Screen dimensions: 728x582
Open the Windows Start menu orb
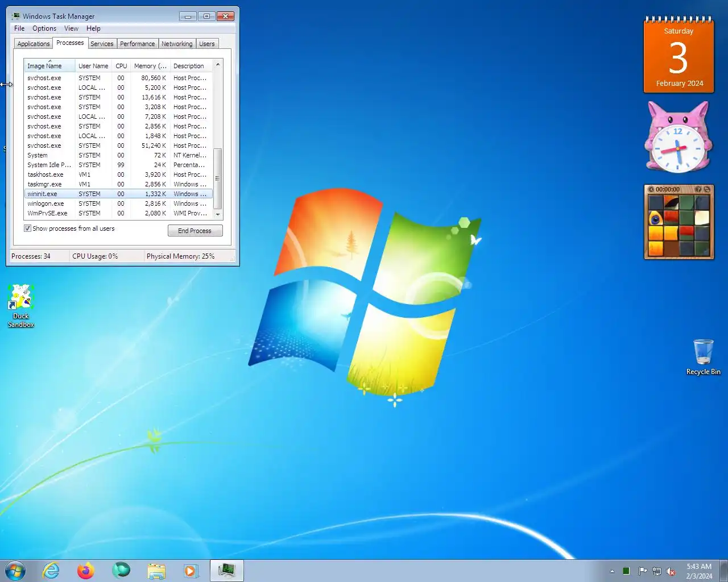15,571
